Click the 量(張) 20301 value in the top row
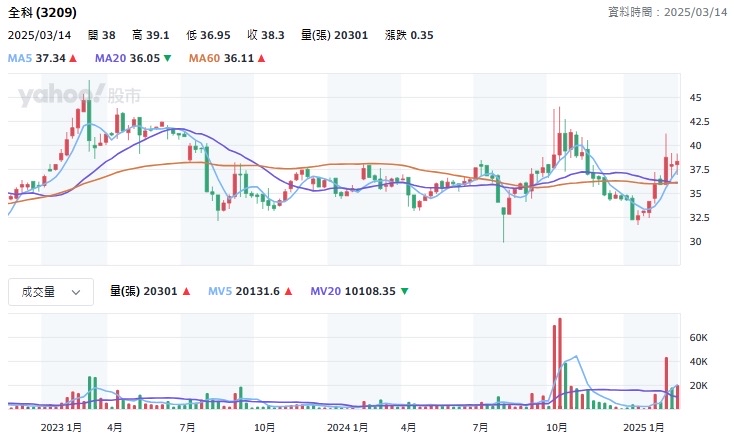This screenshot has height=440, width=734. pos(334,36)
